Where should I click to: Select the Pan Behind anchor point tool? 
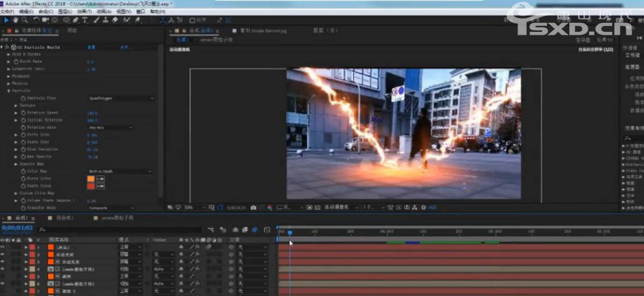[55, 20]
